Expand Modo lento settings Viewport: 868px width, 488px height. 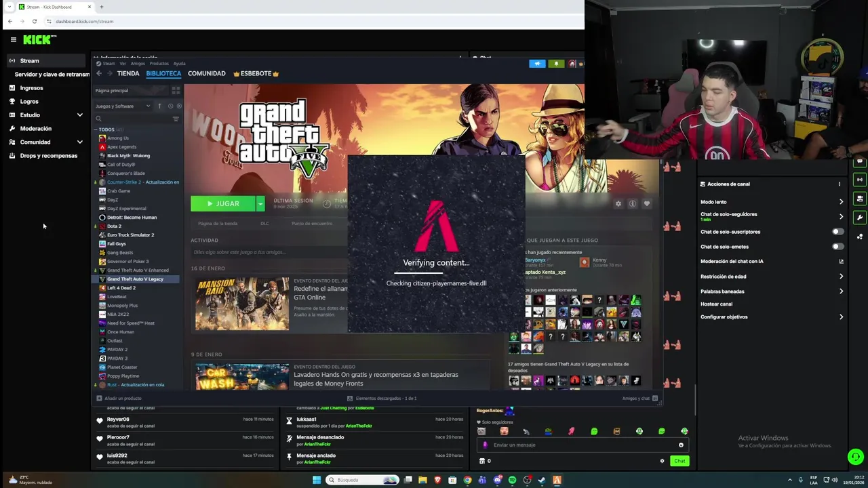(841, 202)
